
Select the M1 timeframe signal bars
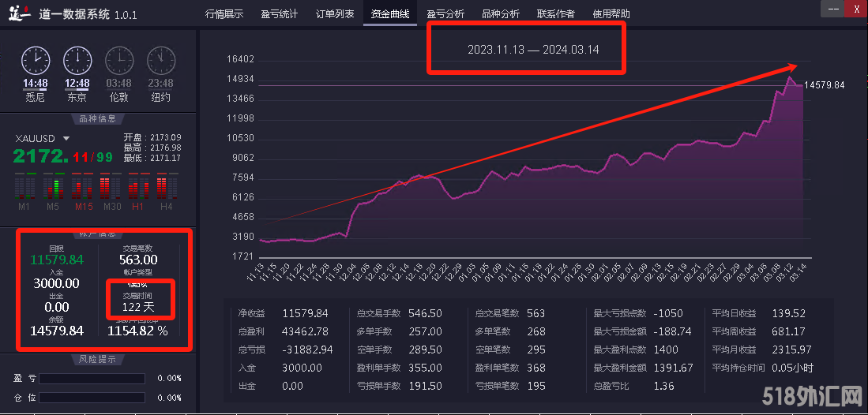(x=25, y=186)
